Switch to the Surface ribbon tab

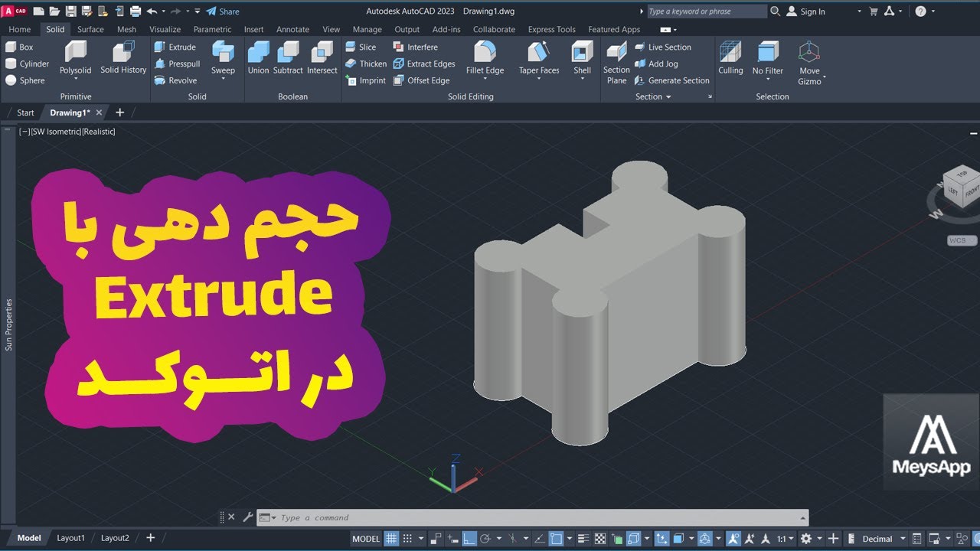[x=90, y=29]
